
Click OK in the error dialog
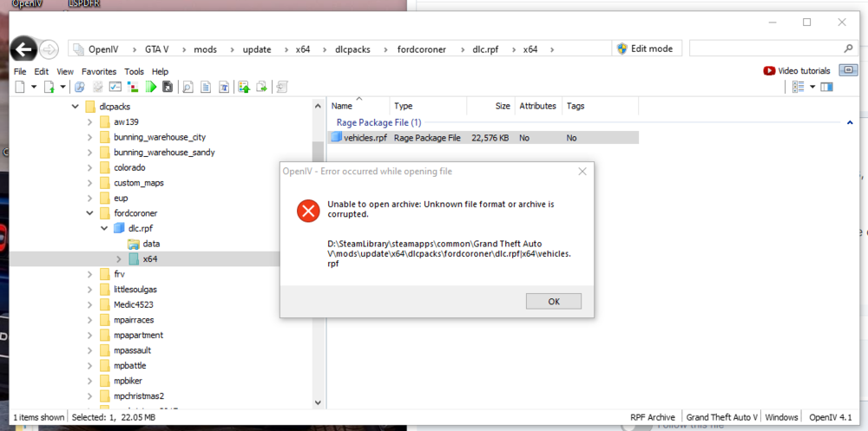pyautogui.click(x=554, y=302)
